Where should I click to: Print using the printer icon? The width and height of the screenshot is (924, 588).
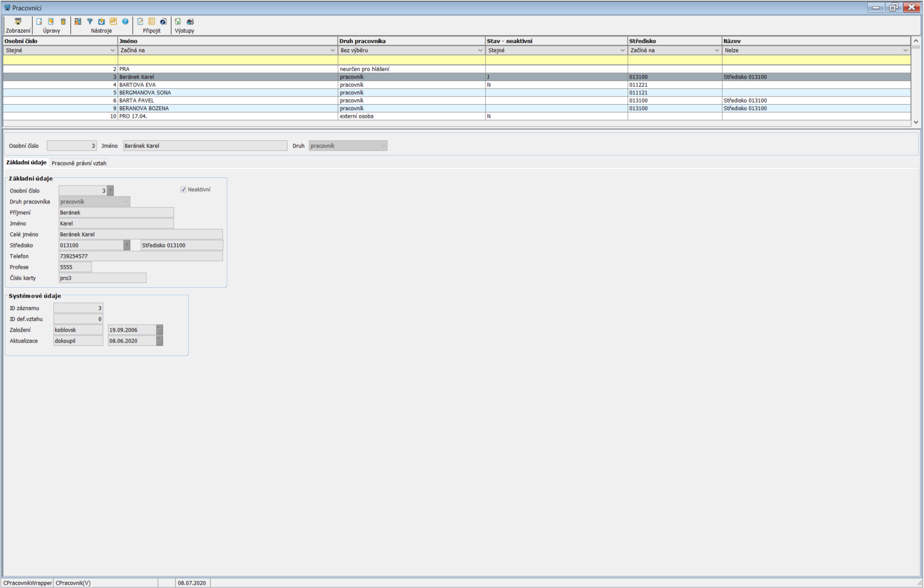click(x=190, y=22)
